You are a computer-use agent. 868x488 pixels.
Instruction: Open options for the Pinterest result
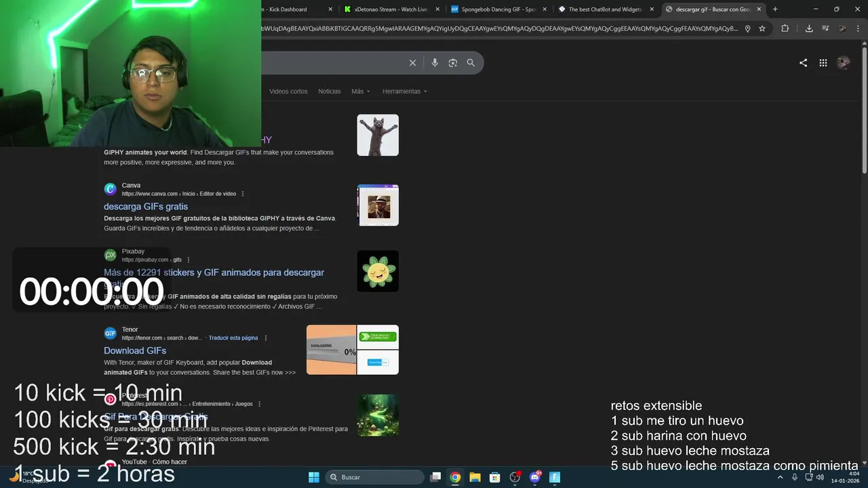(x=259, y=404)
